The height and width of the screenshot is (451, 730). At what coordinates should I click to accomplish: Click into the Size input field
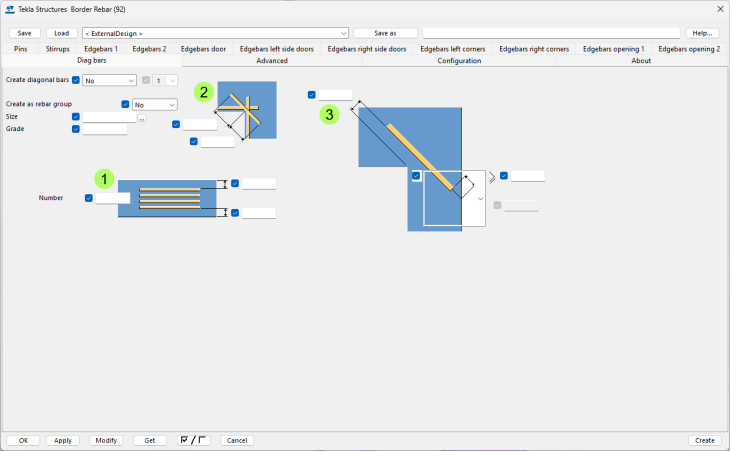tap(109, 117)
